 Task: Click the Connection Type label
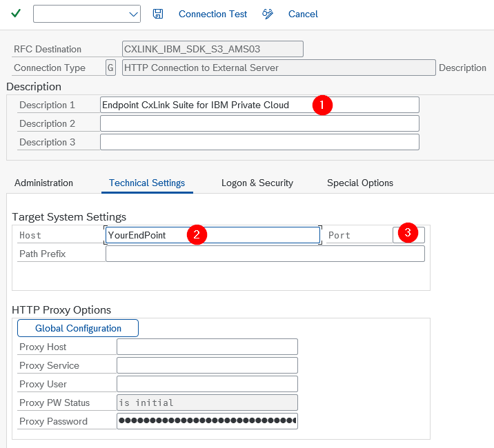coord(50,68)
